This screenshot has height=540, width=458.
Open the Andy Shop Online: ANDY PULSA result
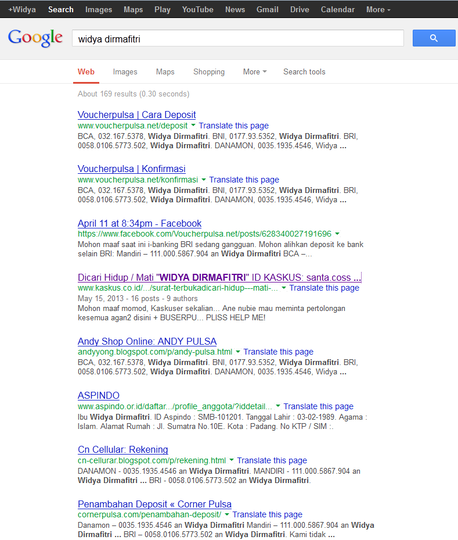tap(147, 341)
